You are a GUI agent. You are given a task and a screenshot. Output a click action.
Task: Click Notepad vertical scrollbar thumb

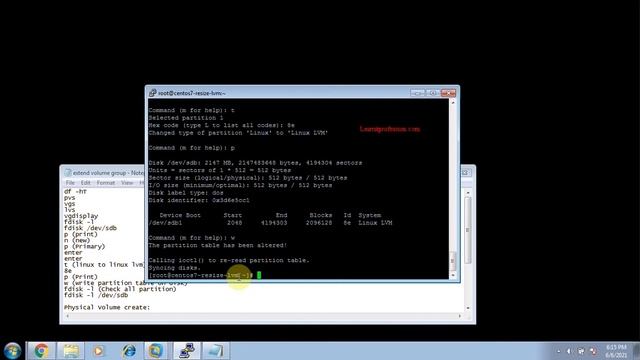[468, 230]
